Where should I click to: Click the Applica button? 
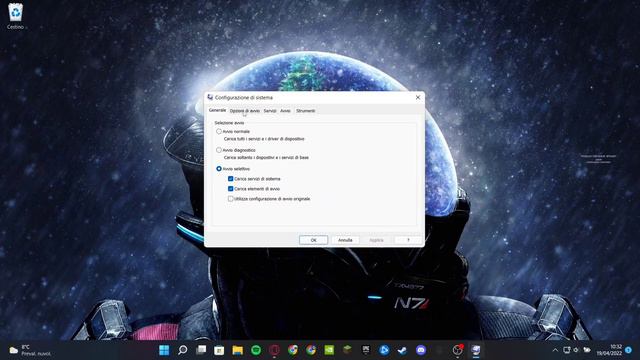376,240
